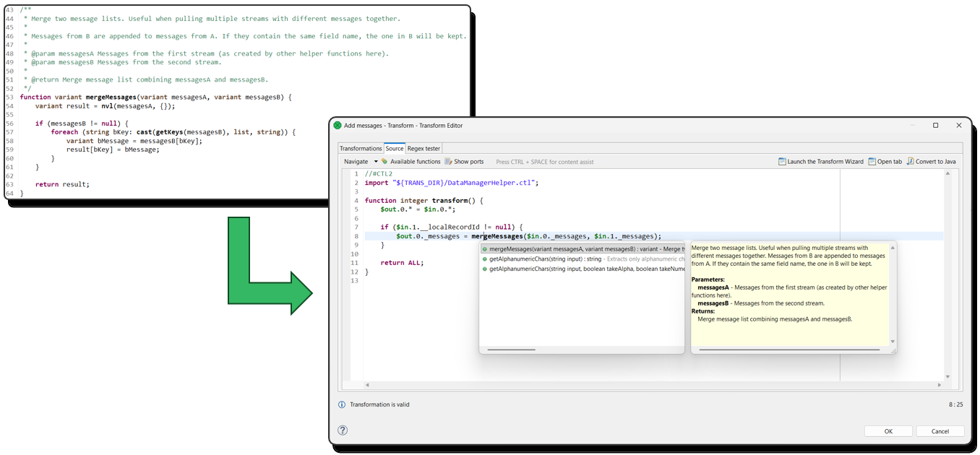Click documentation popup scroll down arrow
The image size is (980, 455).
(x=893, y=342)
